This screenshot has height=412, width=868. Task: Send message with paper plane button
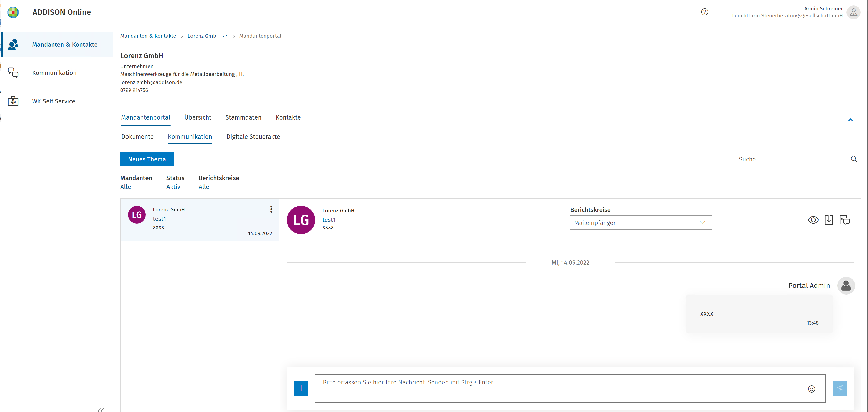pos(840,388)
